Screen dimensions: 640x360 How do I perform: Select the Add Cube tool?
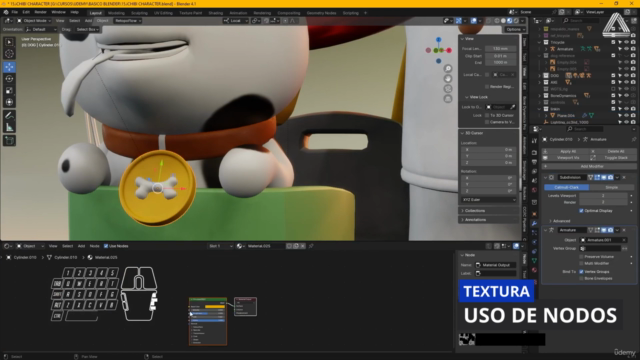coord(9,141)
